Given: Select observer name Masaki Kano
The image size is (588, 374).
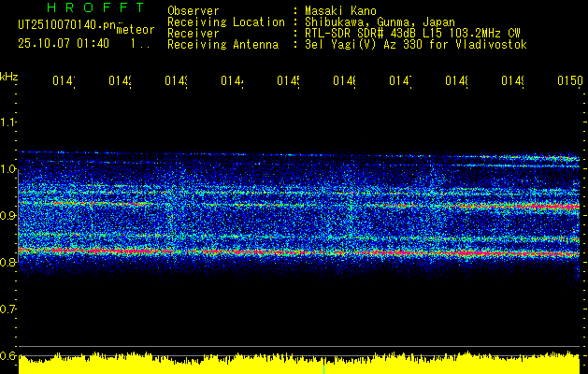Looking at the screenshot, I should (x=337, y=10).
